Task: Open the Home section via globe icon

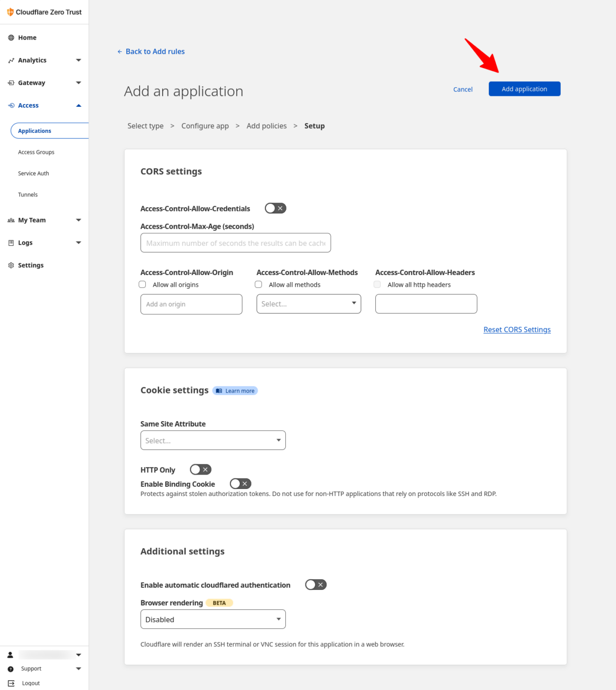Action: 11,37
